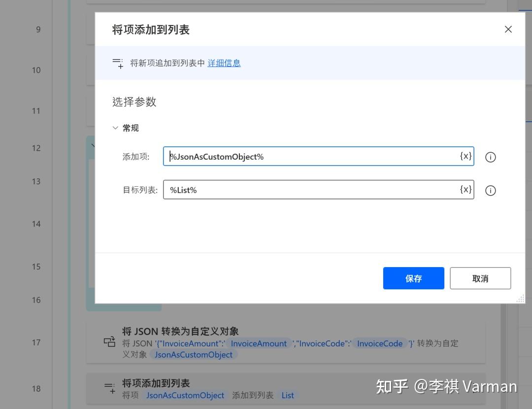532x409 pixels.
Task: Click info icon beside the 目标列表 field
Action: [490, 191]
